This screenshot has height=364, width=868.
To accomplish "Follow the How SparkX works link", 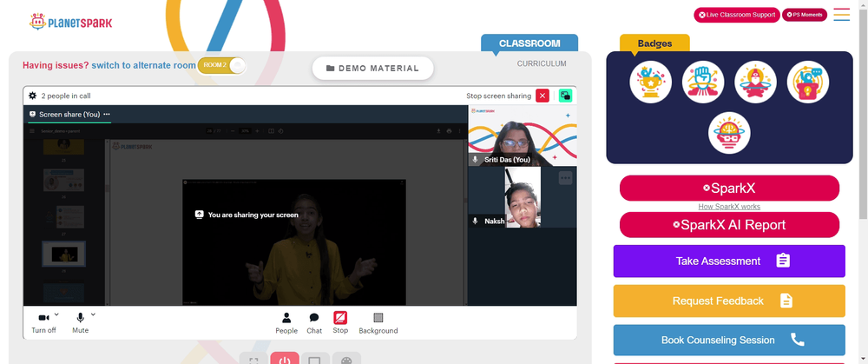I will [x=729, y=207].
